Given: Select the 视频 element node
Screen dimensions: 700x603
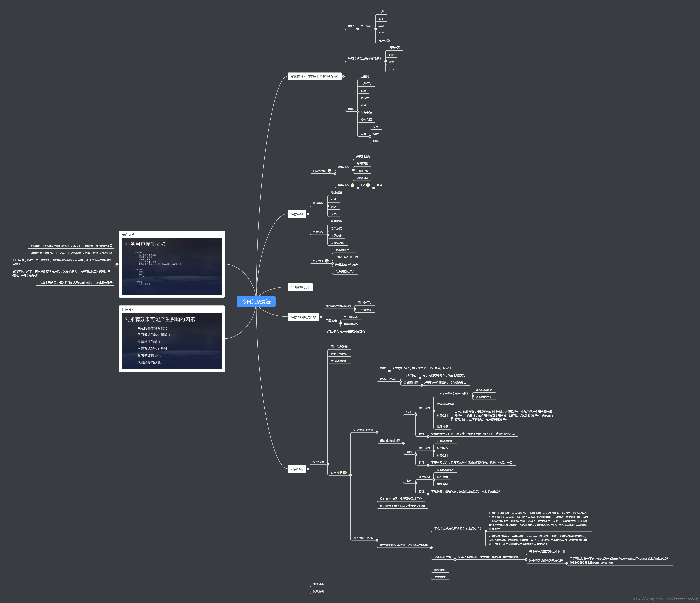Looking at the screenshot, I should [x=376, y=141].
